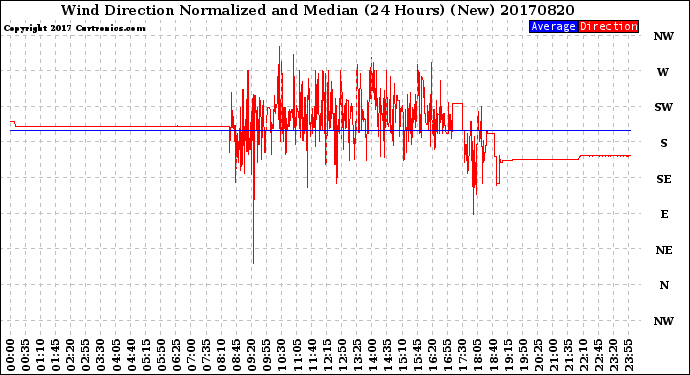This screenshot has width=690, height=375.
Task: Click the 'S' direction axis label
Action: (664, 143)
